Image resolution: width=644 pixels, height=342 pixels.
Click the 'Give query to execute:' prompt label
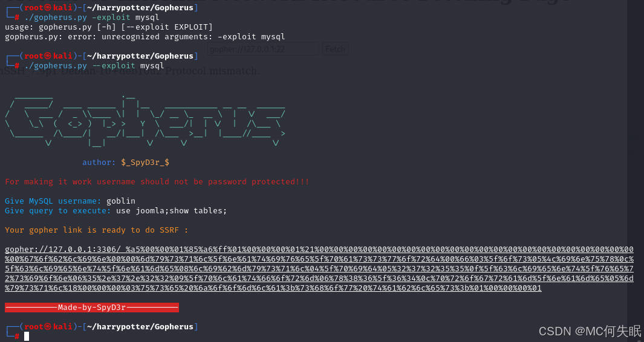58,211
